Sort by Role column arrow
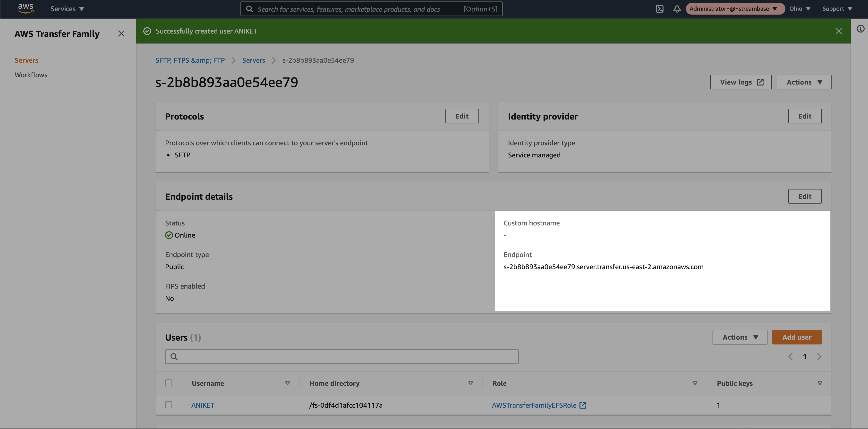This screenshot has height=429, width=868. [x=695, y=384]
